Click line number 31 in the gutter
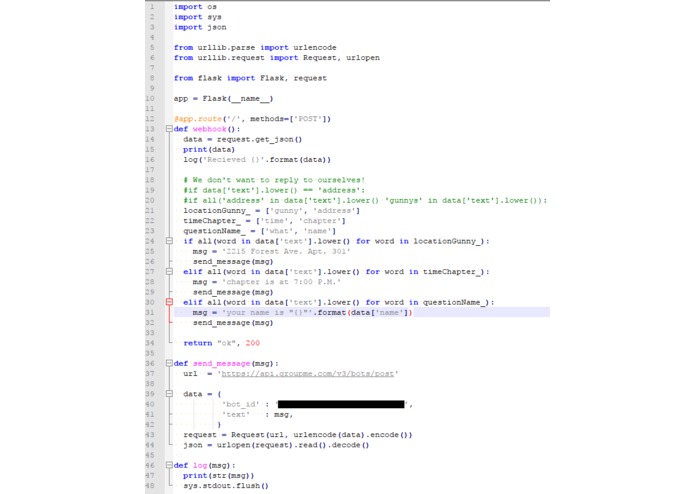This screenshot has height=494, width=695. [150, 313]
